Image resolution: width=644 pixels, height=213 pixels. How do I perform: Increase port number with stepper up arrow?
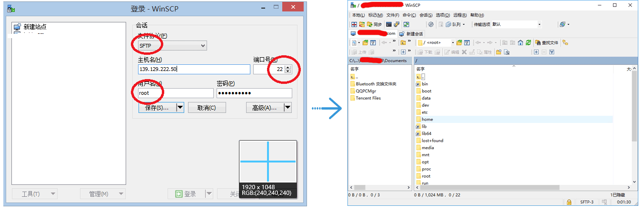tap(287, 67)
